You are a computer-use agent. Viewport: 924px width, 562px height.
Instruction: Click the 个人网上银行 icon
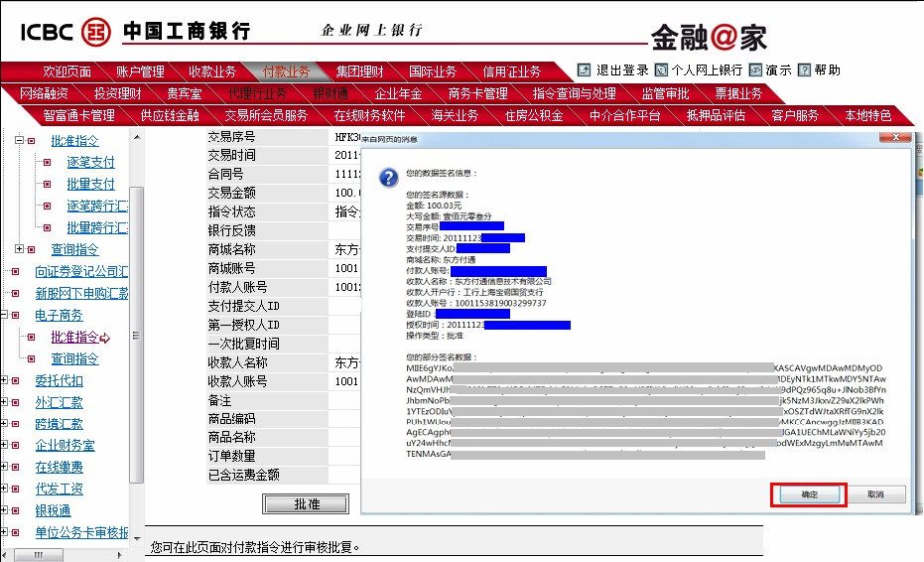click(661, 70)
